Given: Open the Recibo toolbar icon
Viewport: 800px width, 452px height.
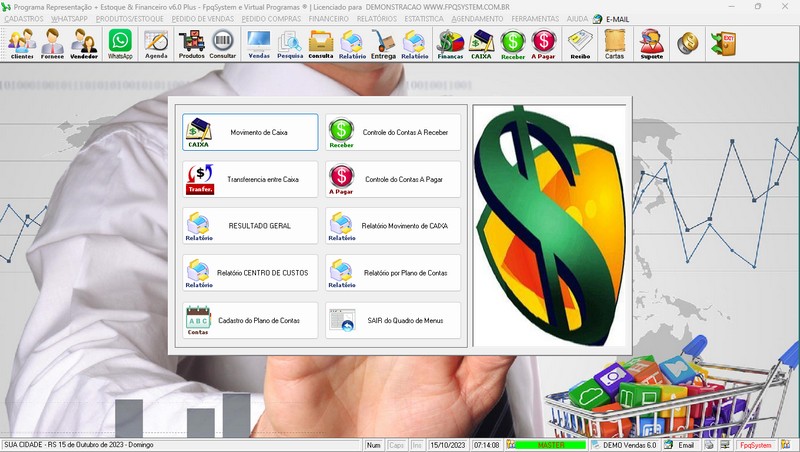Looking at the screenshot, I should pyautogui.click(x=580, y=44).
